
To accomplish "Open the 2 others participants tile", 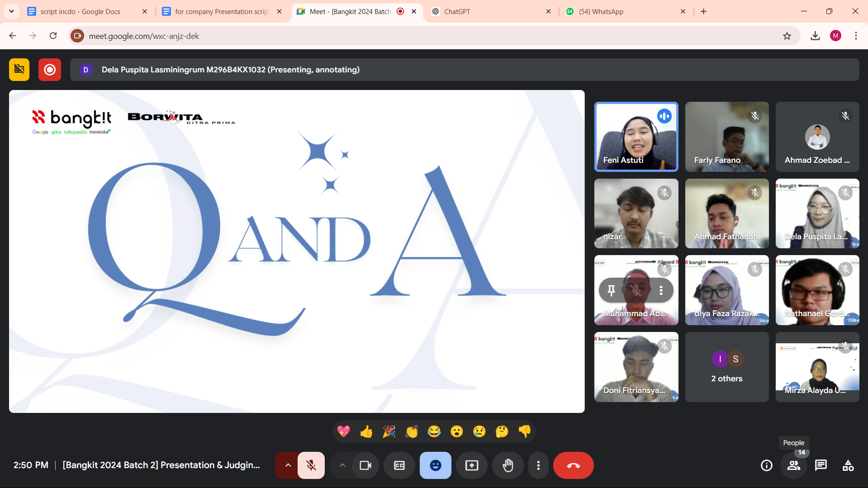I will pyautogui.click(x=727, y=367).
